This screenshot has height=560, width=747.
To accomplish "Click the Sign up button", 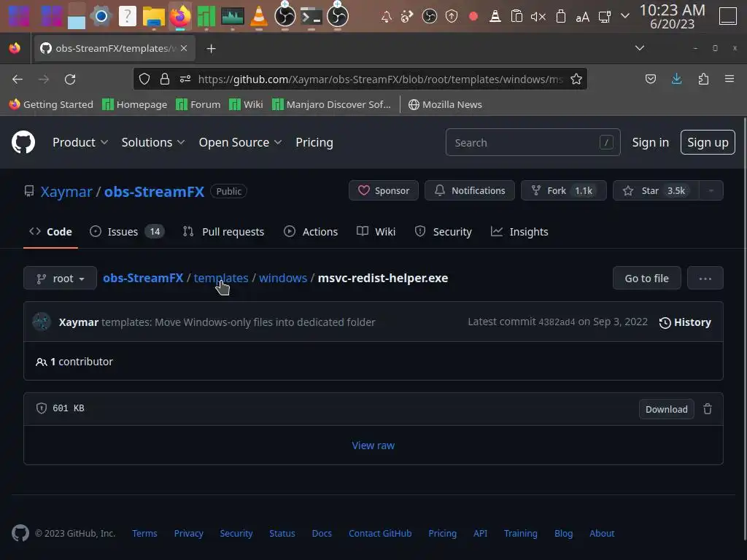I will click(708, 142).
